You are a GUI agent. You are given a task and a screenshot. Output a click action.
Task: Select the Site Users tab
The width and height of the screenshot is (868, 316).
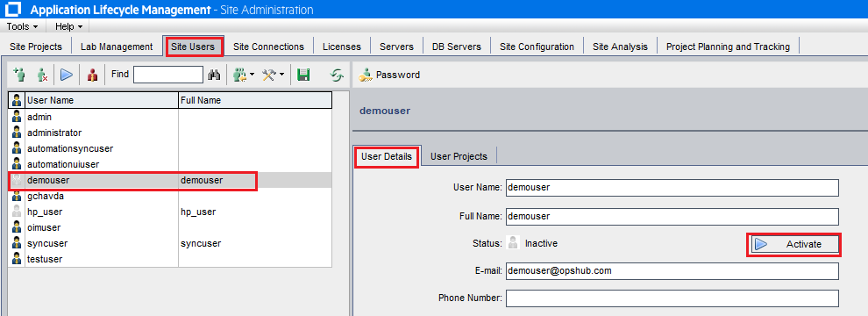pos(193,47)
